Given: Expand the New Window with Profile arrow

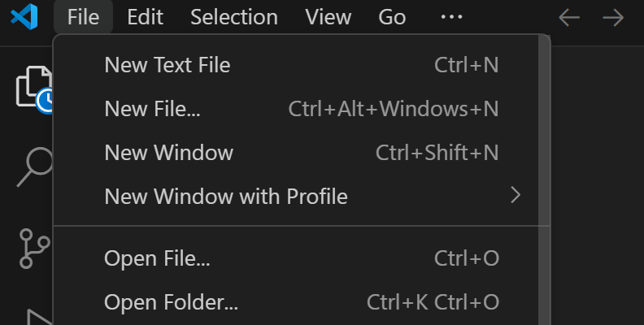Looking at the screenshot, I should click(515, 196).
